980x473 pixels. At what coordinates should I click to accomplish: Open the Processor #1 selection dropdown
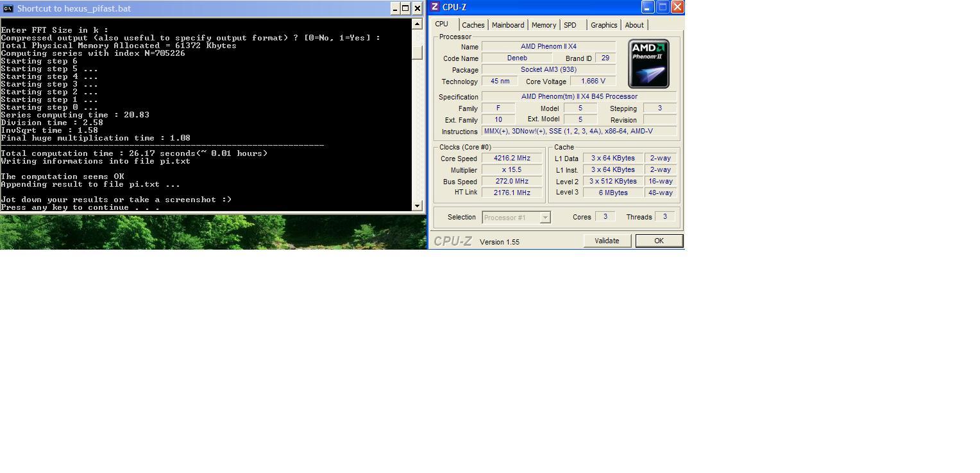pyautogui.click(x=545, y=218)
